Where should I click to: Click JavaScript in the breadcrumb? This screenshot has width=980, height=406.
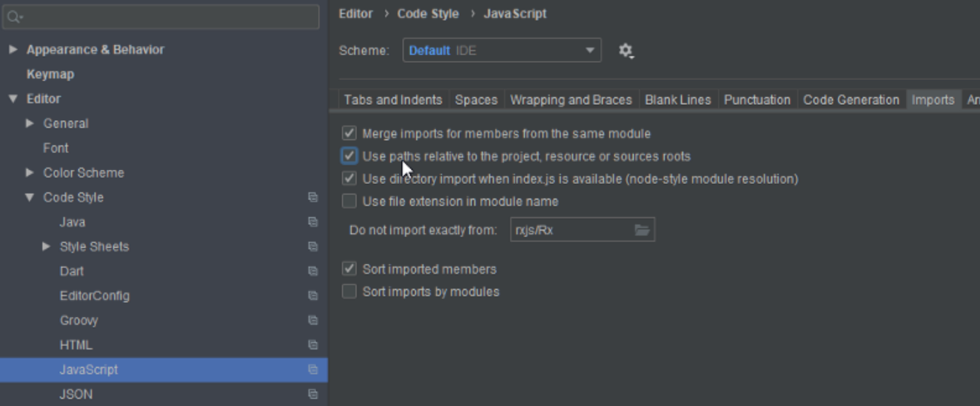click(x=514, y=13)
